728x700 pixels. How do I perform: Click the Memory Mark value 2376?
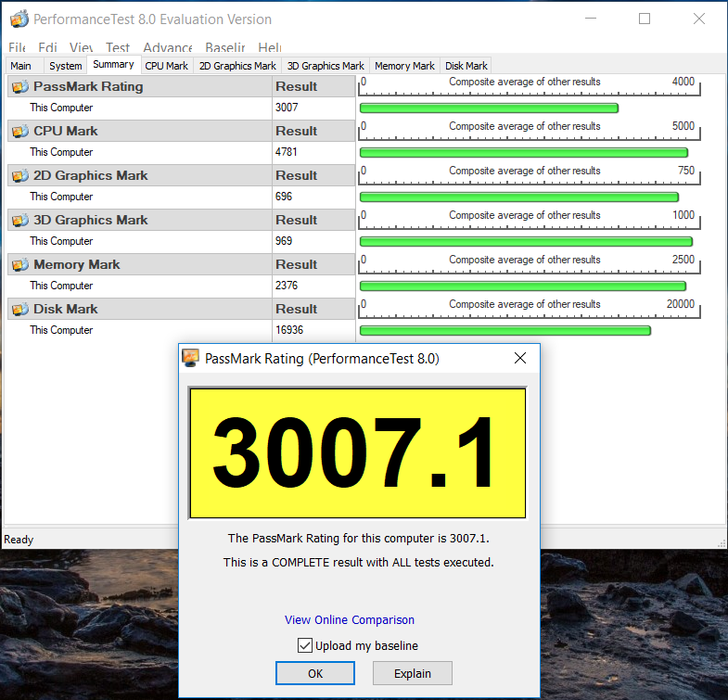tap(287, 286)
